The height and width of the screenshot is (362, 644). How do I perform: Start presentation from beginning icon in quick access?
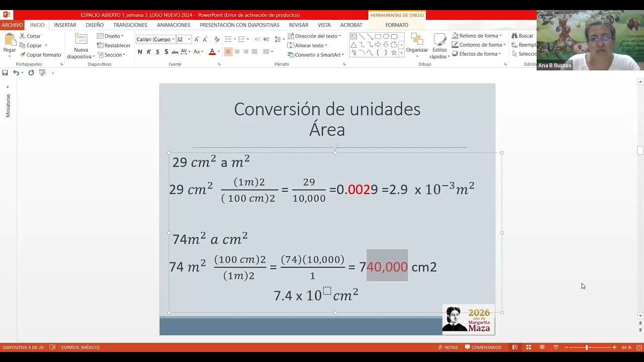(42, 73)
